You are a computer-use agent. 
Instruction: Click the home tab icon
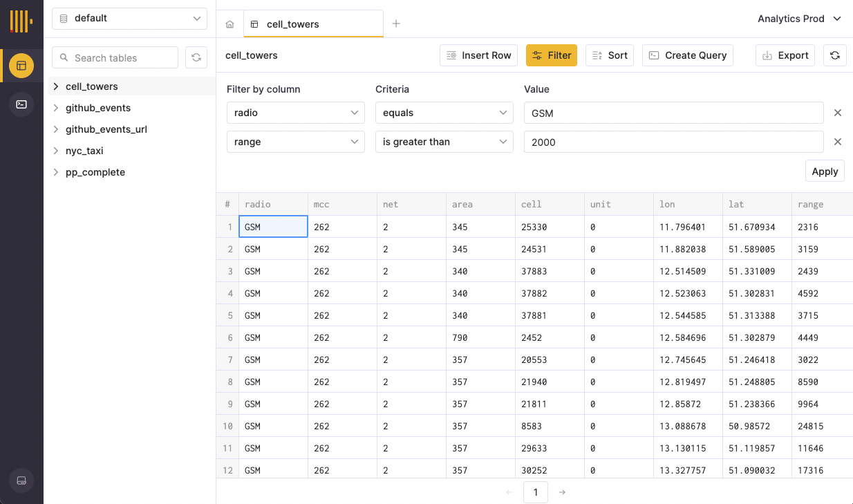coord(230,24)
